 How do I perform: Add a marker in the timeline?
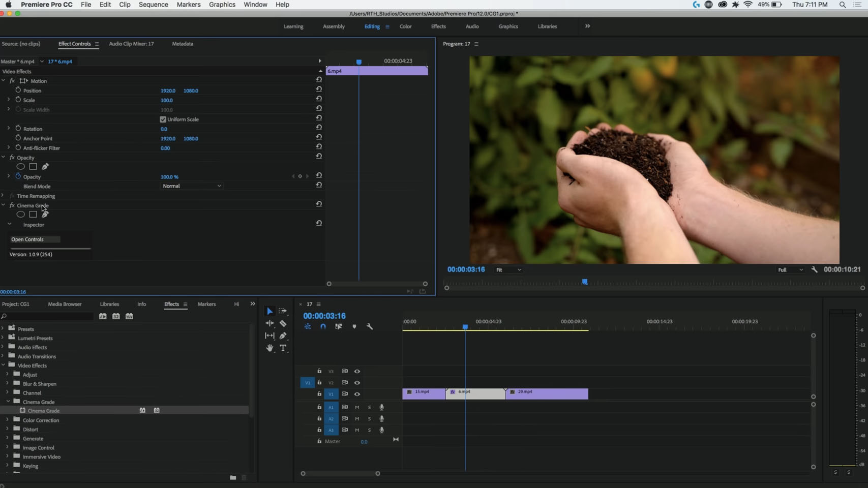(354, 327)
